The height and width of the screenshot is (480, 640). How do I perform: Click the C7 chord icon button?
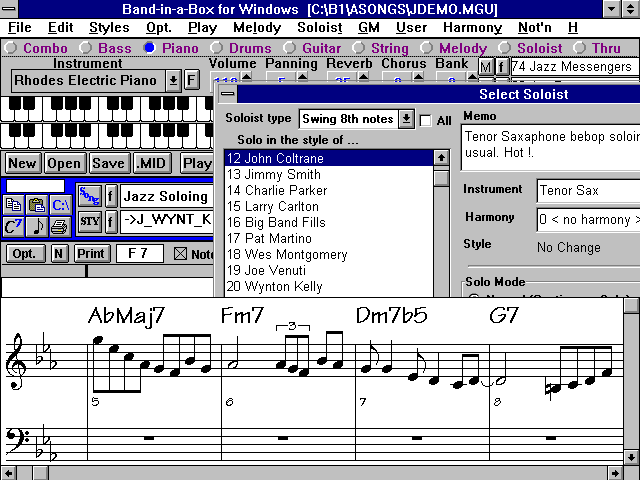tap(13, 227)
